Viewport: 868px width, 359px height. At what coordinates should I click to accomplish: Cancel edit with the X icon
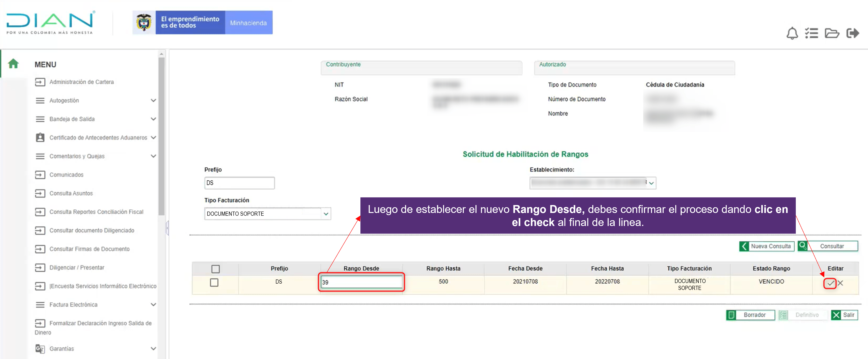pos(840,283)
